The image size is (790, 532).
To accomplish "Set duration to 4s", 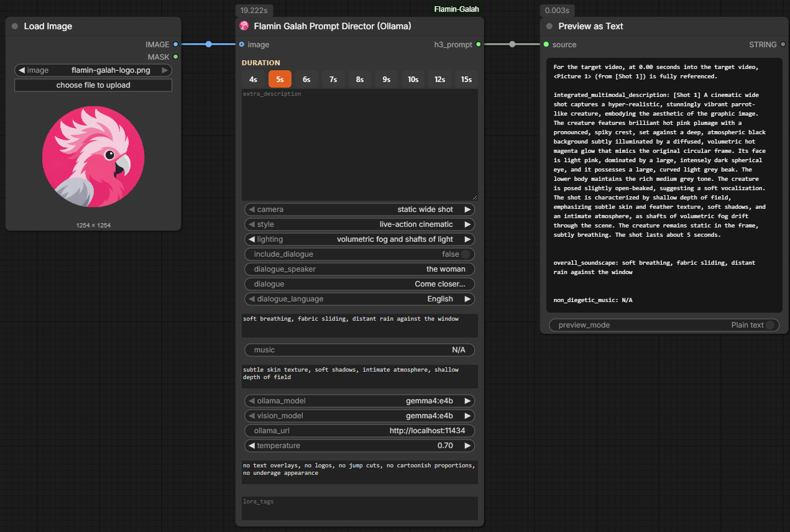I will (253, 79).
